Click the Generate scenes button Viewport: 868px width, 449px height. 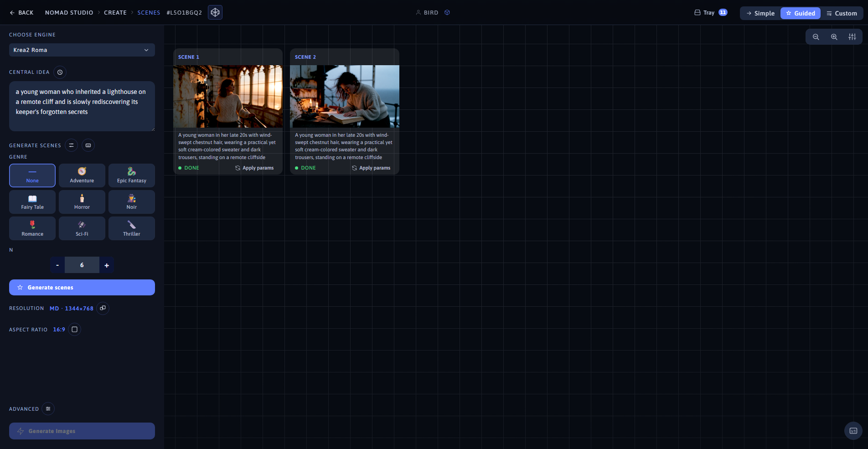82,288
